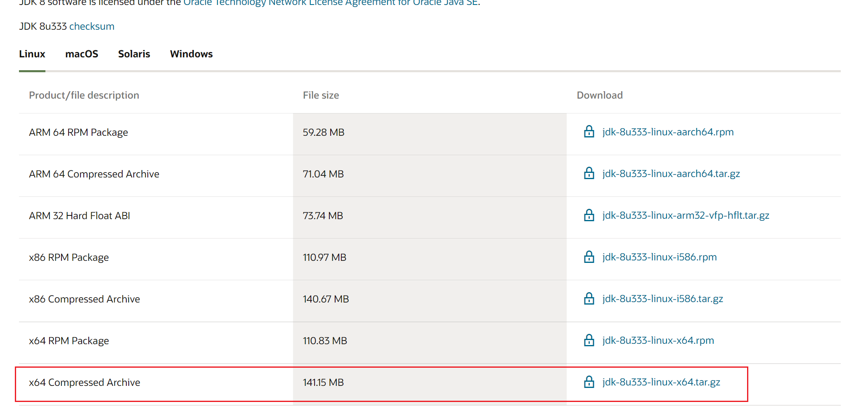
Task: Switch to the Windows tab
Action: (x=192, y=54)
